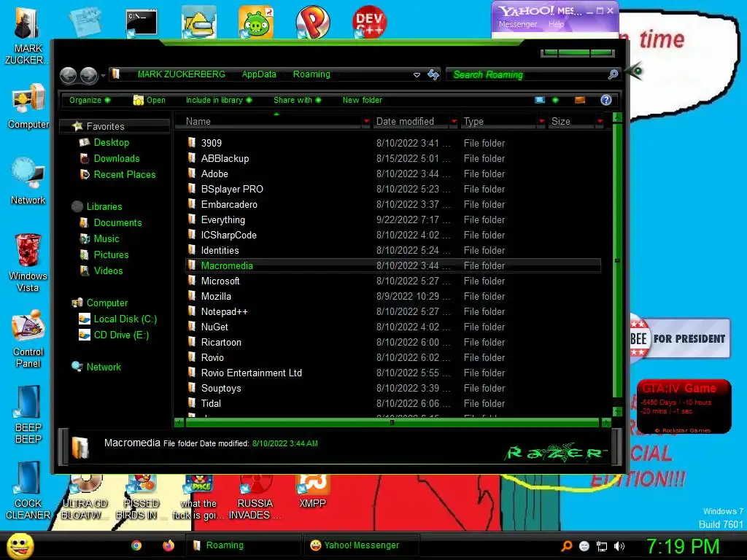Open the Windows Vista recycle bin icon
This screenshot has height=560, width=747.
28,262
